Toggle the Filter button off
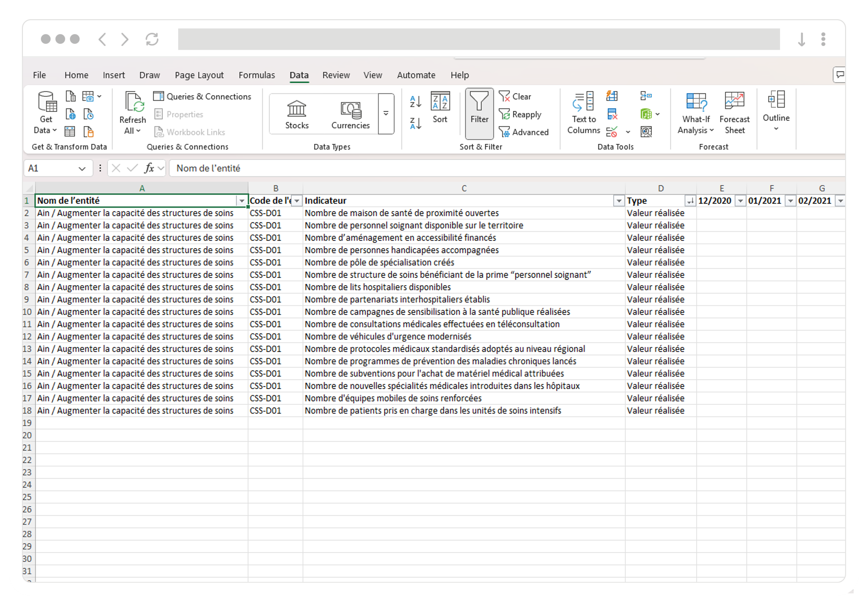Viewport: 868px width, 606px height. (x=479, y=113)
